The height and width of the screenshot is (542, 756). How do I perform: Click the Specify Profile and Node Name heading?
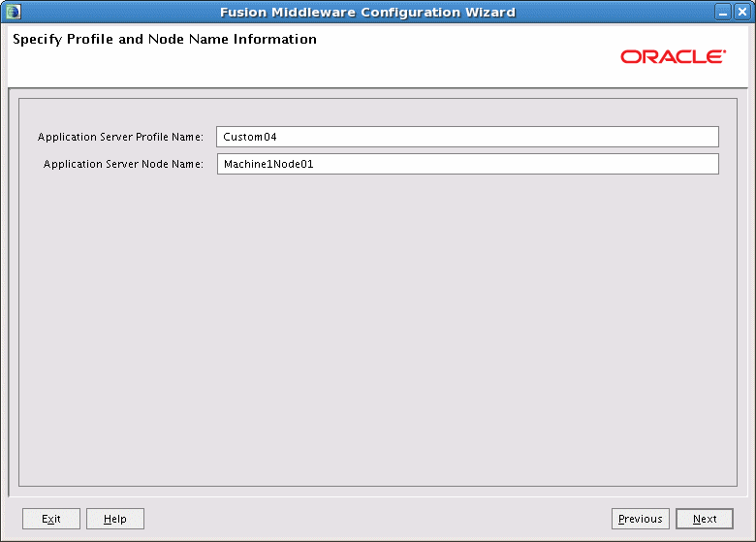tap(165, 39)
